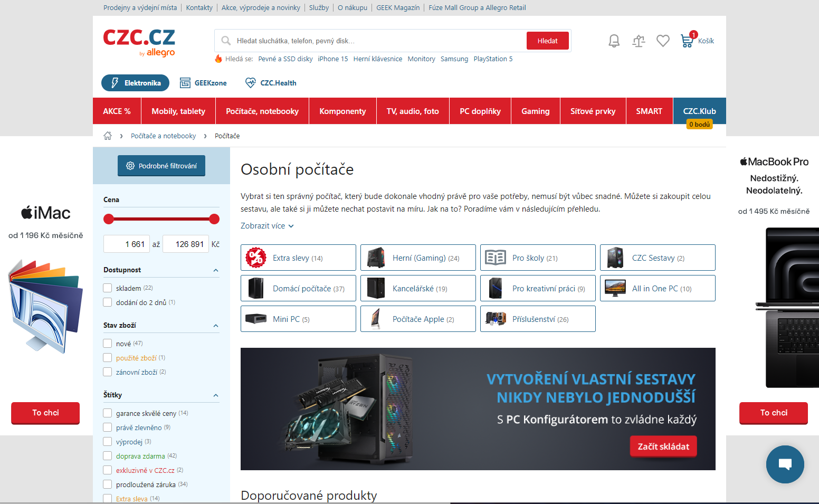The width and height of the screenshot is (819, 504).
Task: Grab the maximum price slider handle
Action: coord(214,219)
